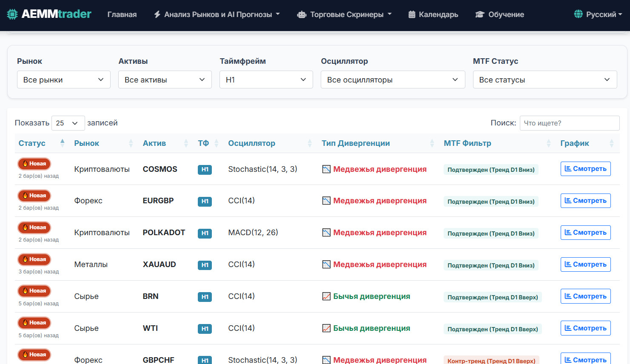Viewport: 630px width, 364px height.
Task: Click the MTF filter tag for COSMOS
Action: (x=491, y=170)
